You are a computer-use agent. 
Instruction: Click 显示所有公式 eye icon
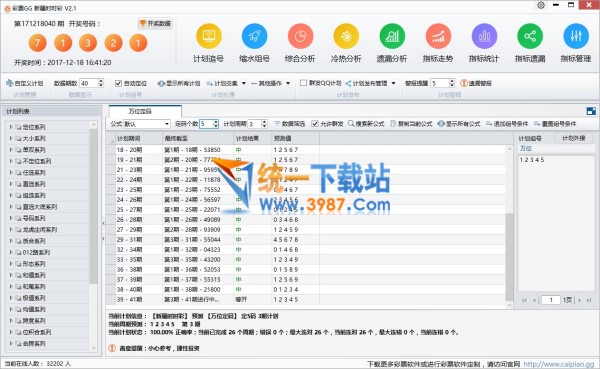point(441,124)
